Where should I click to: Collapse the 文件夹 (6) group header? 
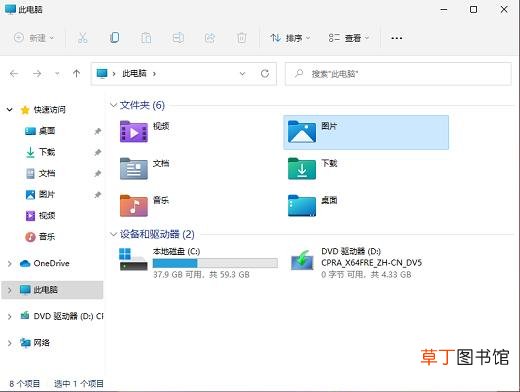[113, 105]
